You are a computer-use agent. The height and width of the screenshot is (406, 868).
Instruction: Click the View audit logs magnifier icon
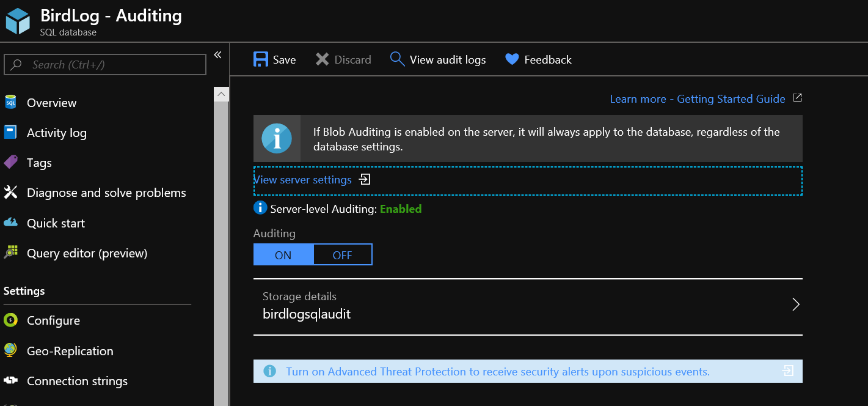coord(397,59)
